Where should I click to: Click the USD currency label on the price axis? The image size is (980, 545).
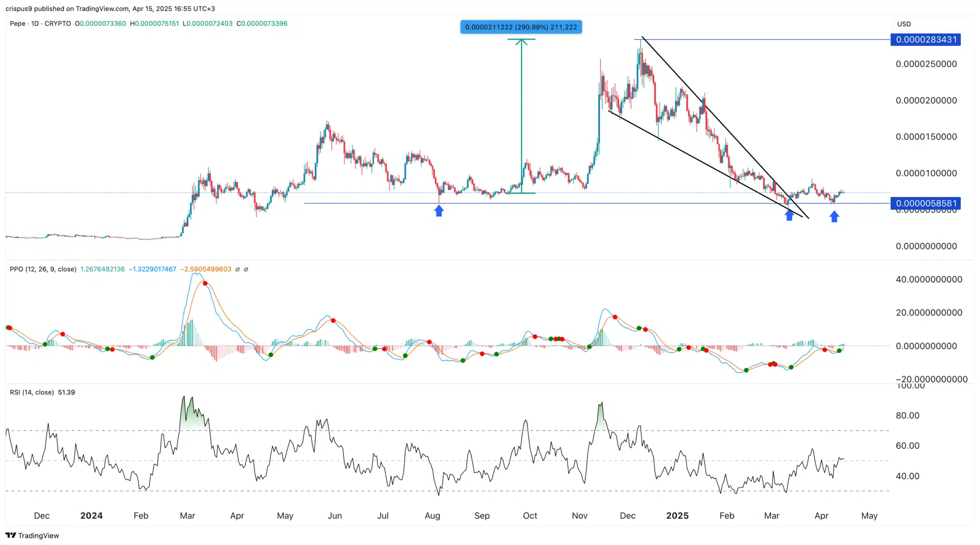pos(903,24)
